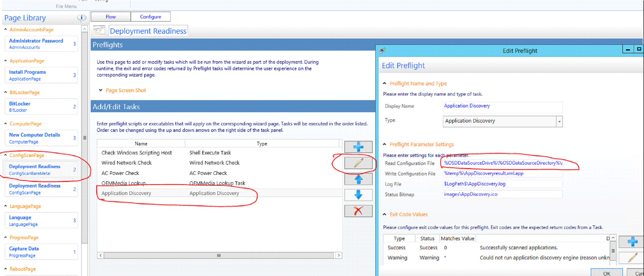Open the Type dropdown for Application Discovery
The height and width of the screenshot is (276, 644).
(559, 122)
